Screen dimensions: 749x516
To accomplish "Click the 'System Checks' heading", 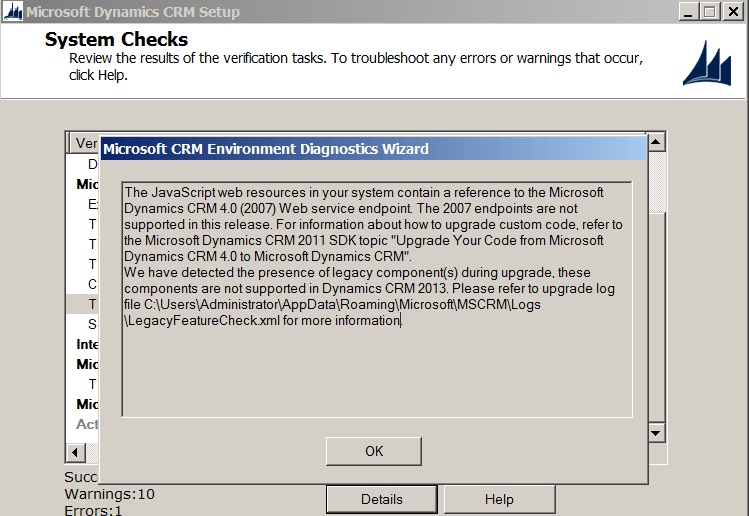I will [116, 39].
